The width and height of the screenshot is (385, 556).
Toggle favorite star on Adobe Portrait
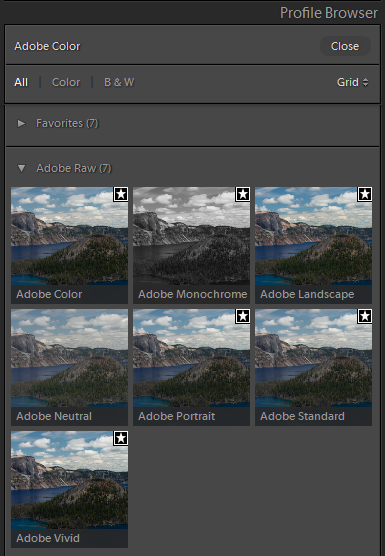pyautogui.click(x=243, y=316)
